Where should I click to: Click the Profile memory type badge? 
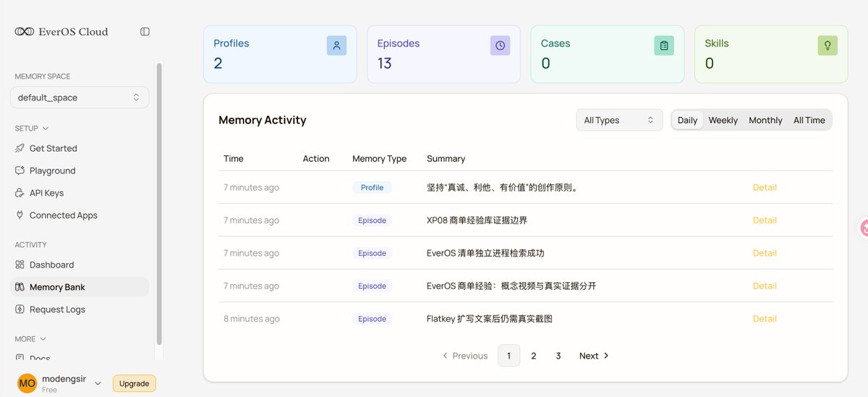tap(373, 187)
